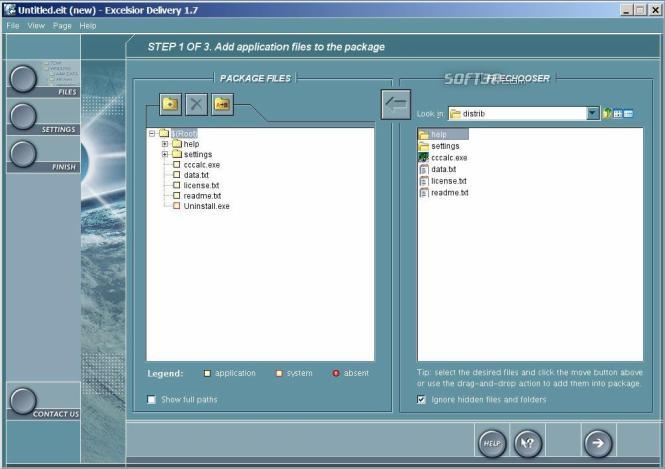Click the application legend swatch

coord(207,374)
